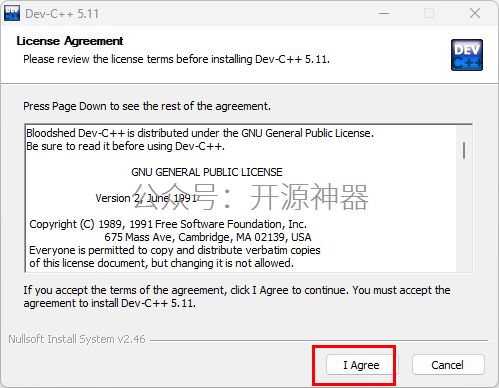Accept the license with I Agree
Viewport: 499px width, 388px height.
pyautogui.click(x=362, y=365)
